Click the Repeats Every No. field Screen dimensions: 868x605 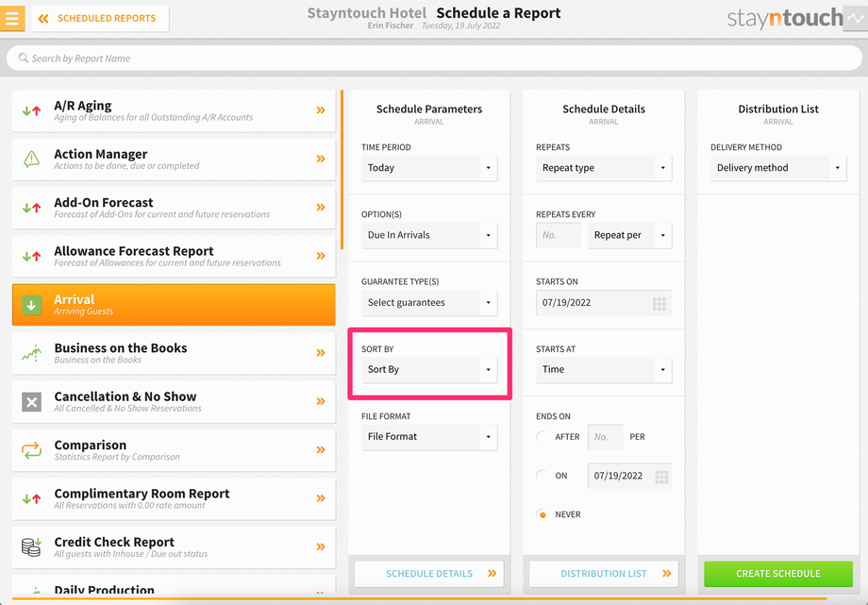click(x=559, y=235)
